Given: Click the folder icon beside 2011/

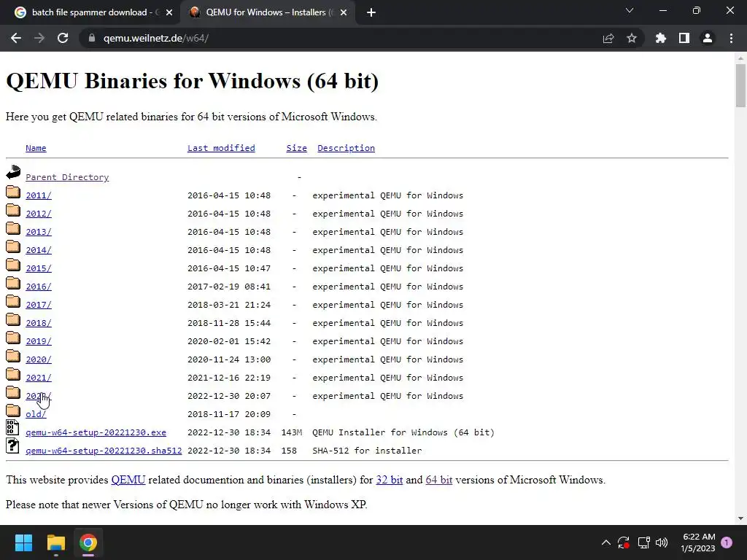Looking at the screenshot, I should tap(13, 192).
